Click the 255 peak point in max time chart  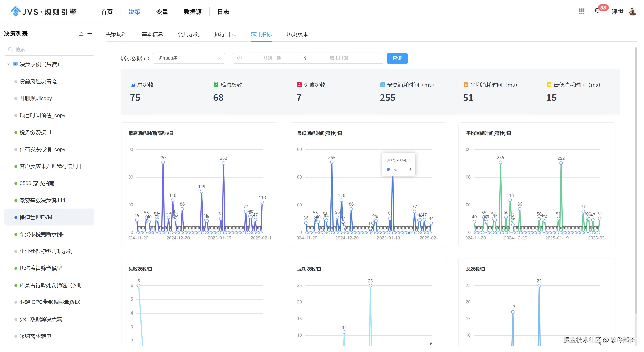163,162
